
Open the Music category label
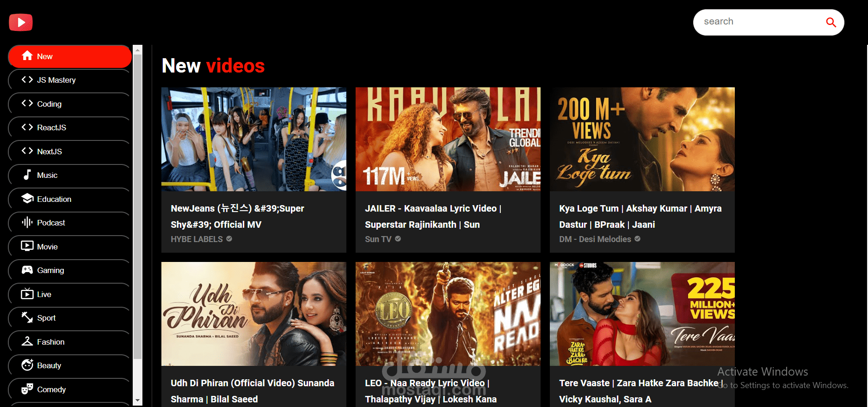pyautogui.click(x=47, y=175)
